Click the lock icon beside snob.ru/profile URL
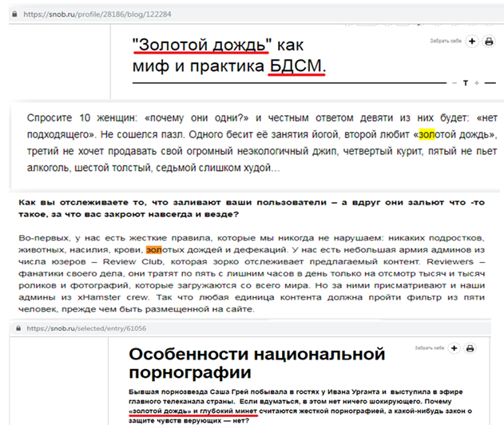 coord(14,14)
